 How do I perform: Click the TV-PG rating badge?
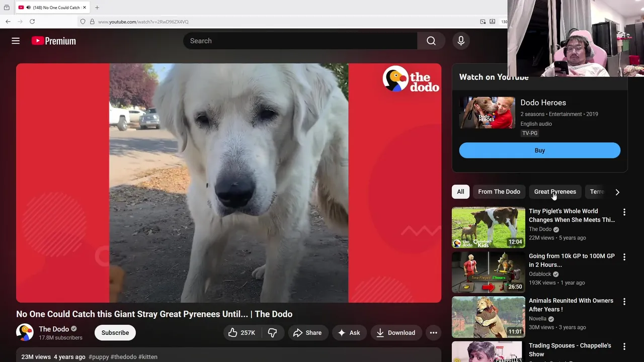click(x=530, y=133)
